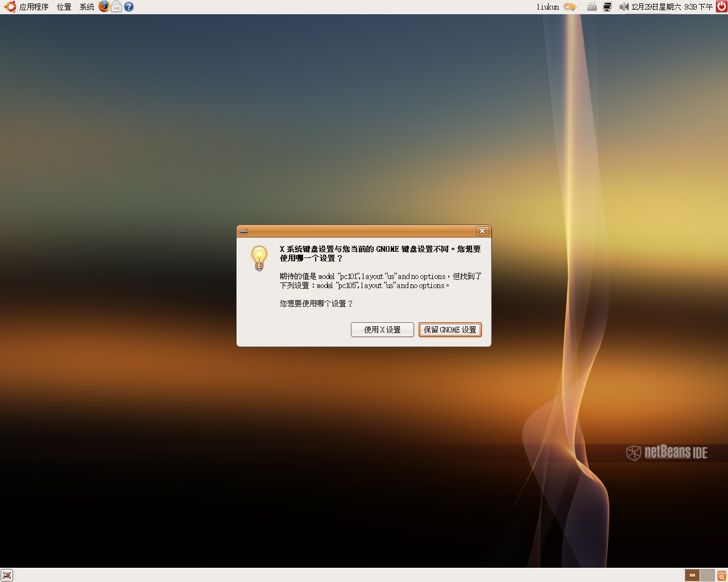Click the keyboard indicator icon in tray
This screenshot has height=582, width=728.
(591, 7)
